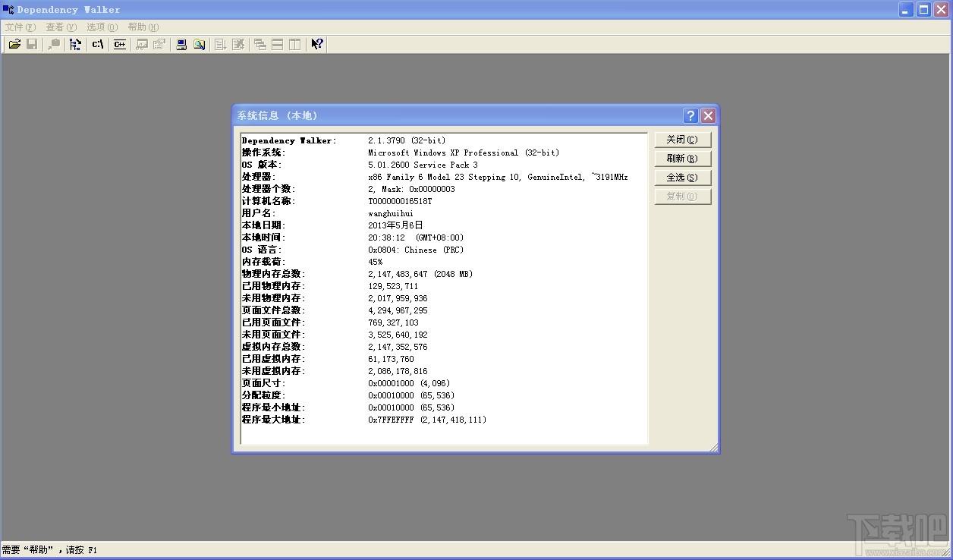Click the value 61,173,760
Image resolution: width=953 pixels, height=560 pixels.
pyautogui.click(x=391, y=359)
